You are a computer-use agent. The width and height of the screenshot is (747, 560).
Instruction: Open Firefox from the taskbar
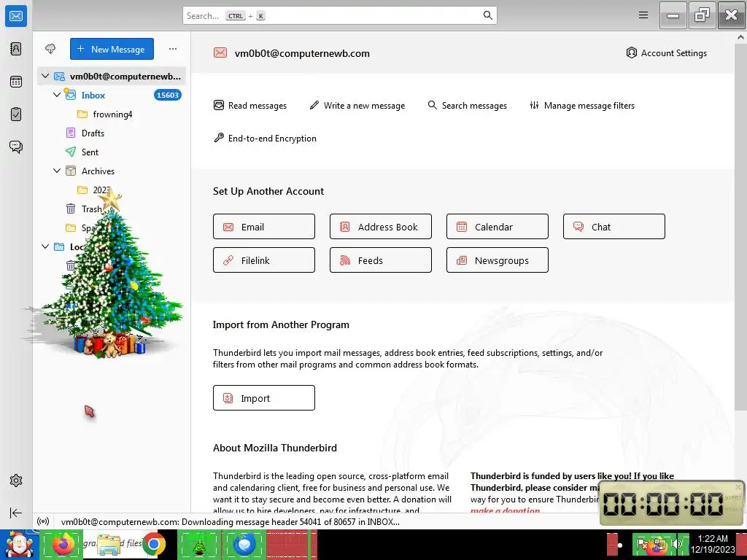point(63,544)
